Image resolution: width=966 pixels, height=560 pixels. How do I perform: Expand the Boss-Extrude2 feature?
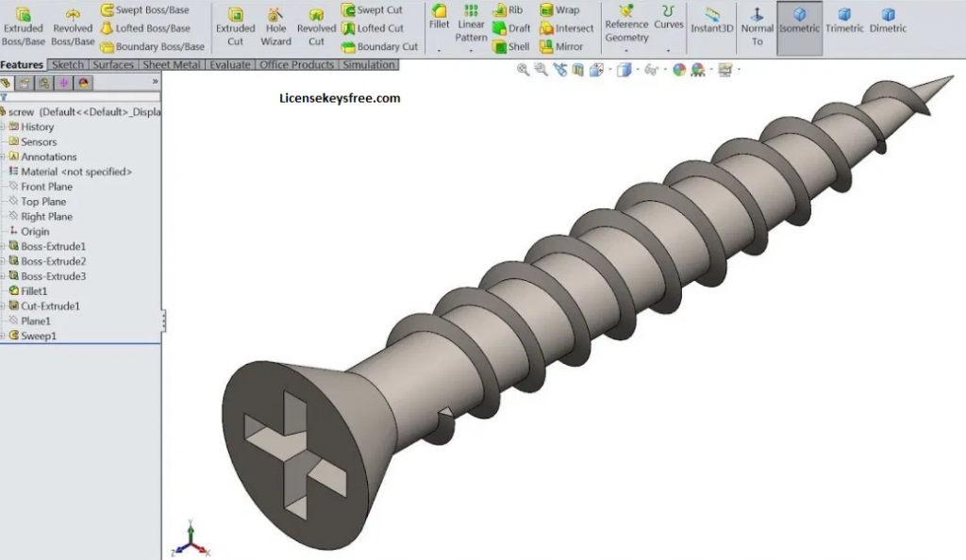point(3,261)
